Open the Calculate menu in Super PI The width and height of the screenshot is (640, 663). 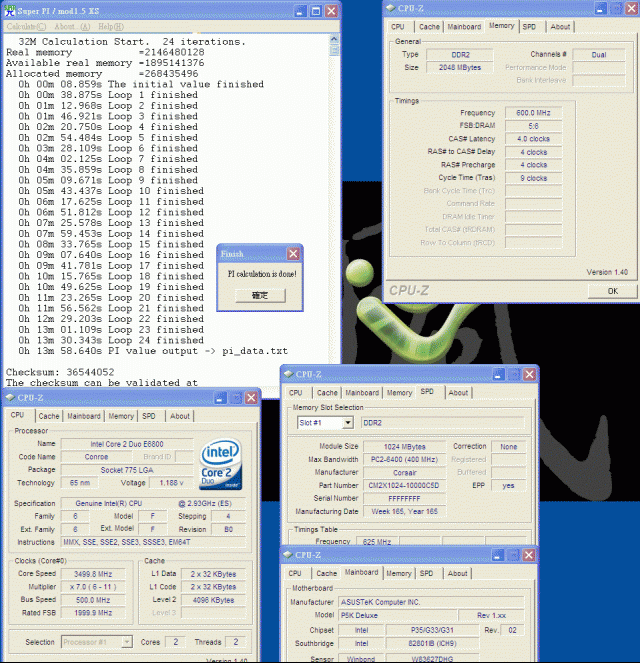(26, 27)
